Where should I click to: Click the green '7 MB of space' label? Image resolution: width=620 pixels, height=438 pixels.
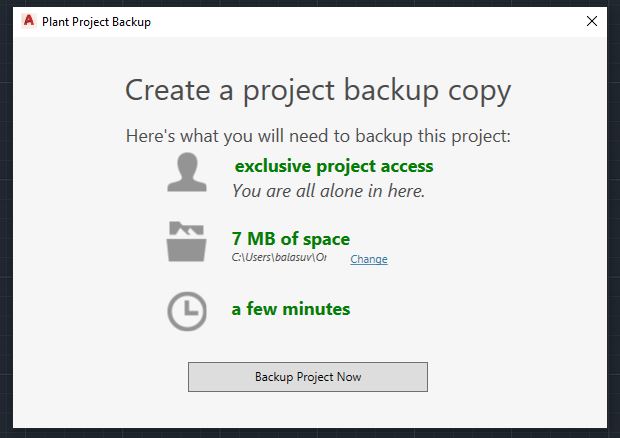click(x=291, y=239)
